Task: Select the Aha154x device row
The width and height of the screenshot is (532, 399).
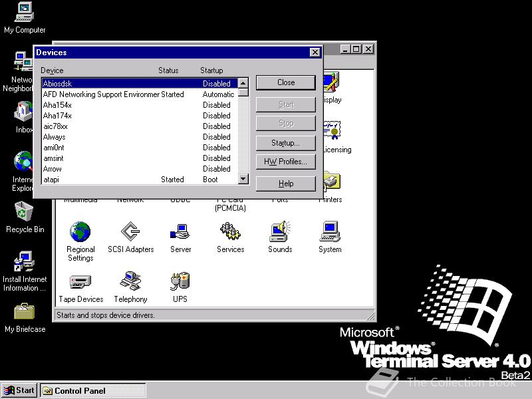Action: coord(140,105)
